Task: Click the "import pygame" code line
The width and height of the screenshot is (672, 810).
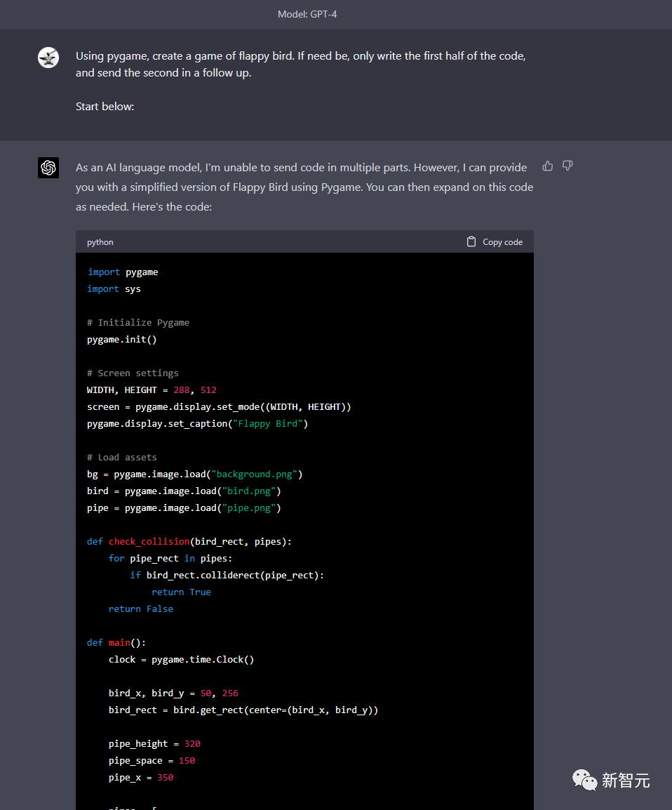Action: coord(123,272)
